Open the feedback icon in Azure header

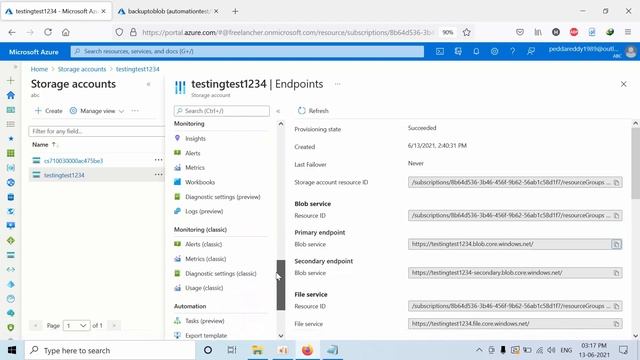tap(531, 51)
